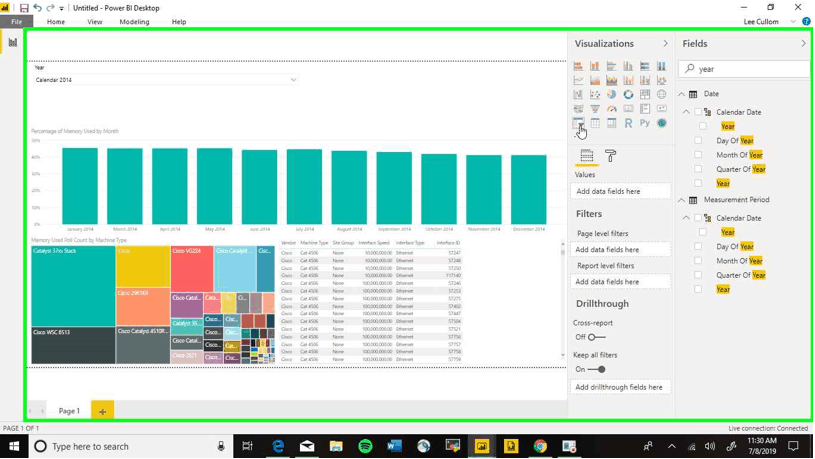Add a Scatter chart visual

tap(595, 95)
